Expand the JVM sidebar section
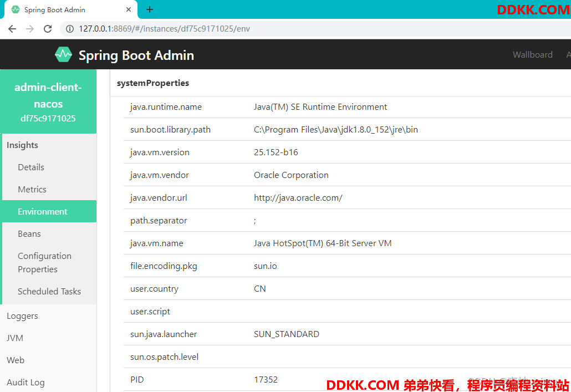Viewport: 571px width, 392px height. click(x=15, y=338)
